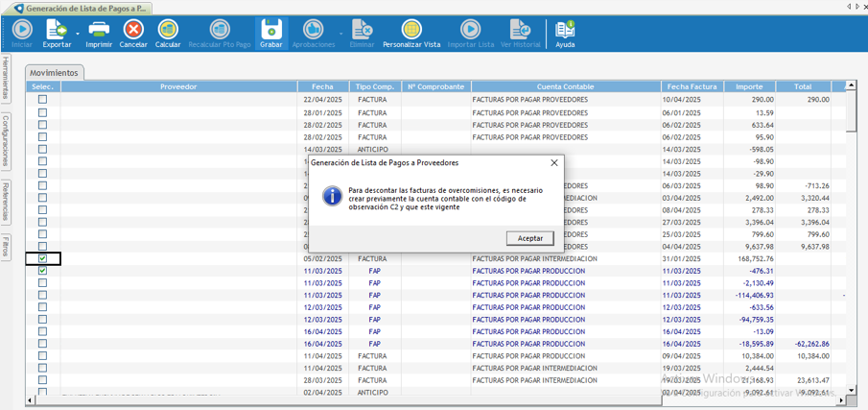Uncheck the checkbox for the -476.31 FAP row
Viewport: 868px width, 410px height.
point(42,271)
